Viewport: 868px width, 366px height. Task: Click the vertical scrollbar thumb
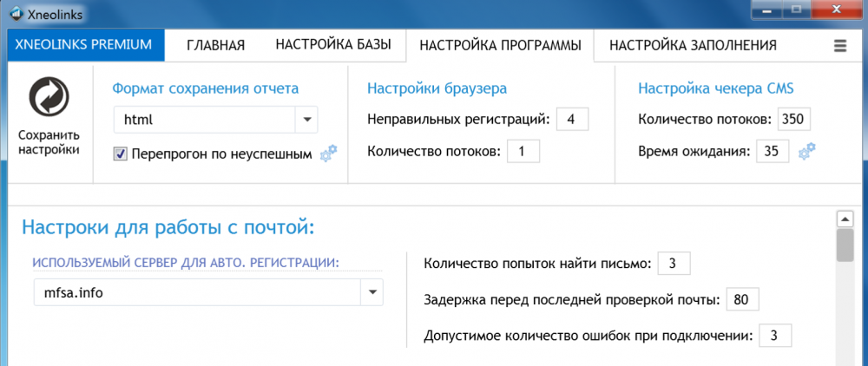click(845, 245)
